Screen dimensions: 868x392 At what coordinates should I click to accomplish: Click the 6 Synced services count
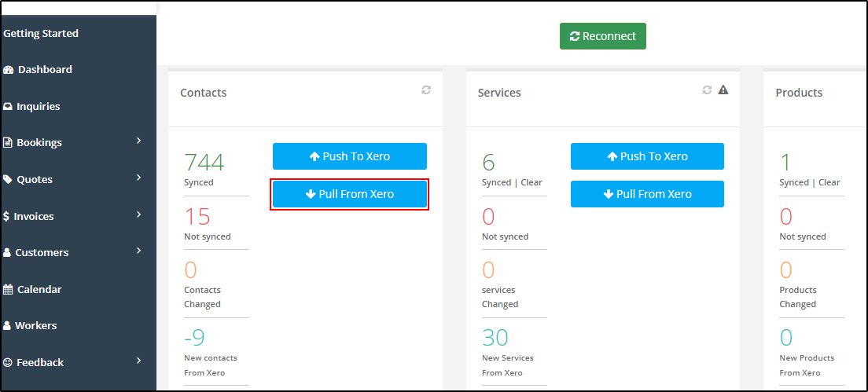click(x=488, y=163)
